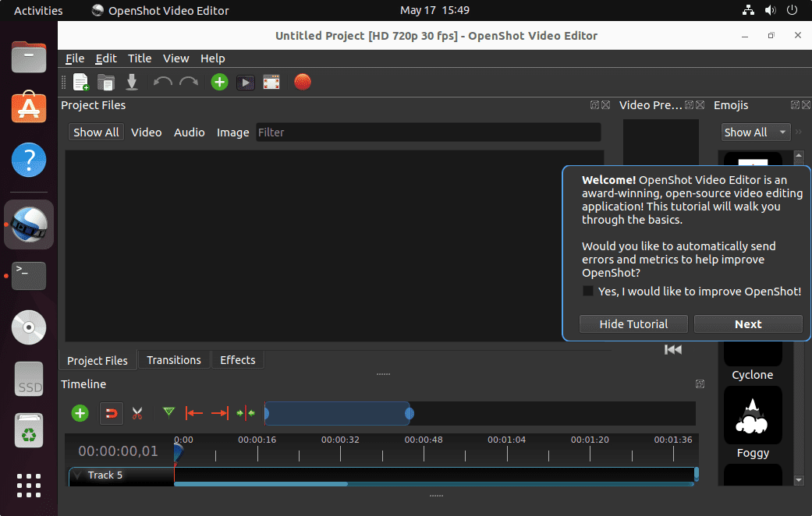812x516 pixels.
Task: Open the Trash from the dock
Action: coord(29,430)
